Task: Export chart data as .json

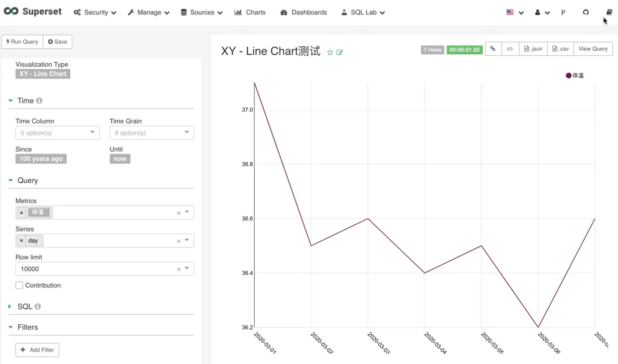Action: (x=533, y=49)
